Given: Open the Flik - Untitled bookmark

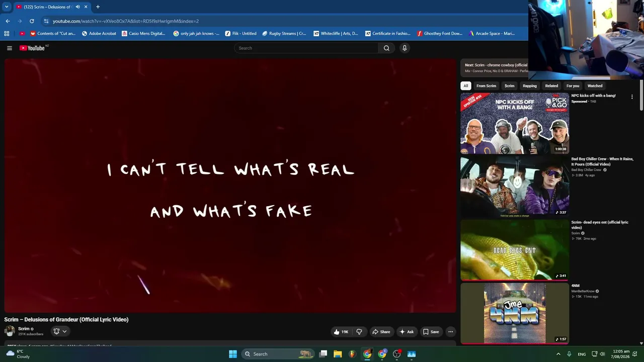Looking at the screenshot, I should click(x=241, y=34).
